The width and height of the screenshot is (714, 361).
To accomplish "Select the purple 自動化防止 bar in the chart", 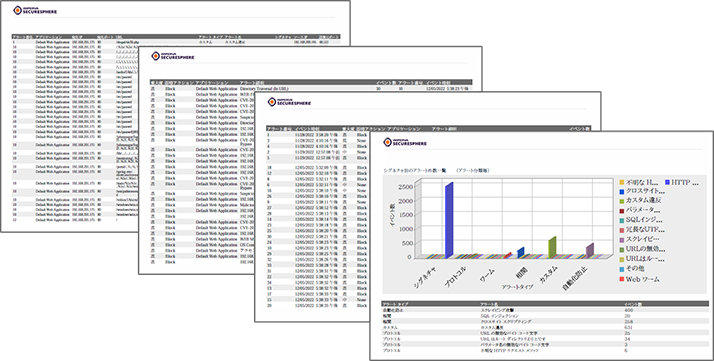I will pos(589,250).
